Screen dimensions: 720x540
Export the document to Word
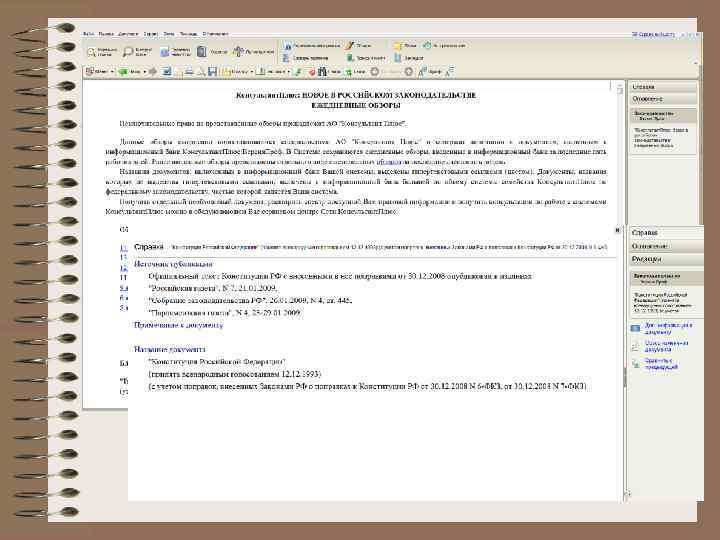pyautogui.click(x=167, y=72)
